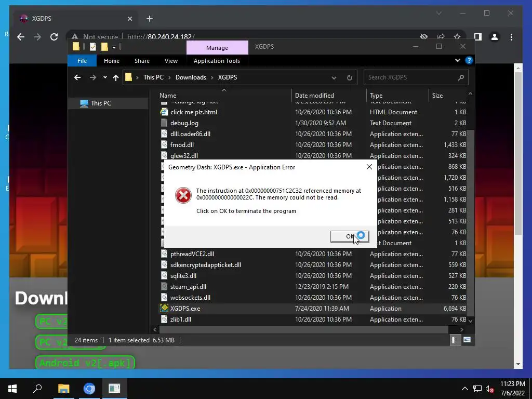Open File Explorer from taskbar

(x=63, y=389)
